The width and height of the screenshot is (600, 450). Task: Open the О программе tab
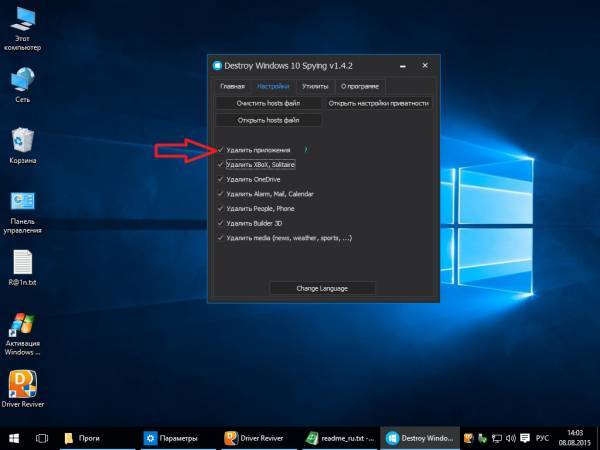click(358, 87)
